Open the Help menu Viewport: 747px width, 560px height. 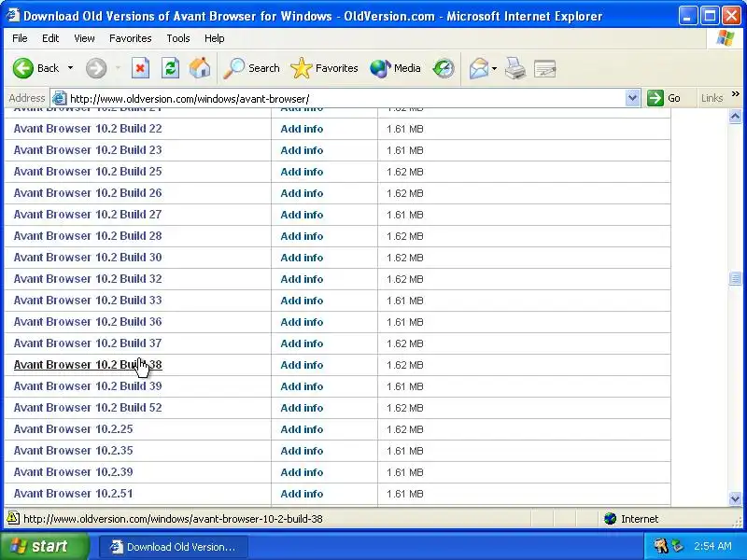coord(214,38)
